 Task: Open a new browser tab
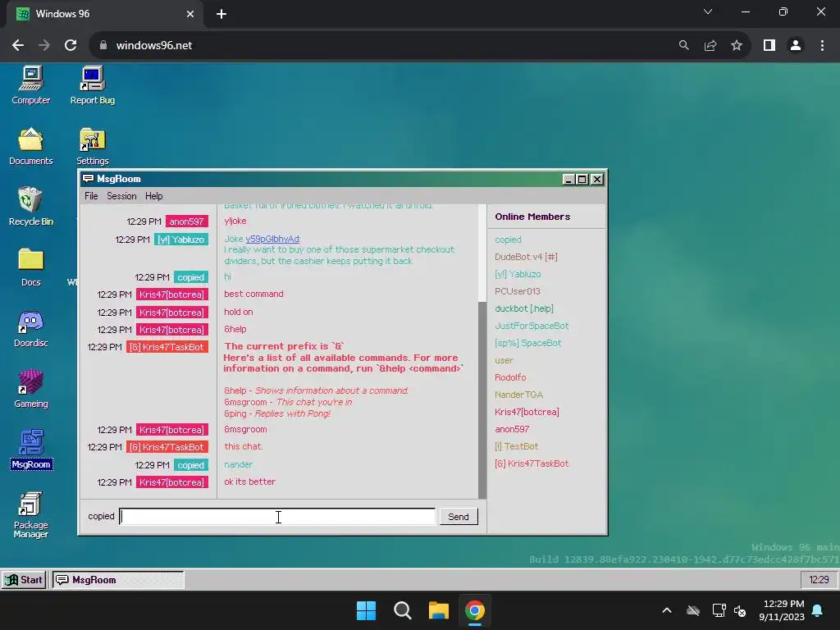(x=221, y=14)
